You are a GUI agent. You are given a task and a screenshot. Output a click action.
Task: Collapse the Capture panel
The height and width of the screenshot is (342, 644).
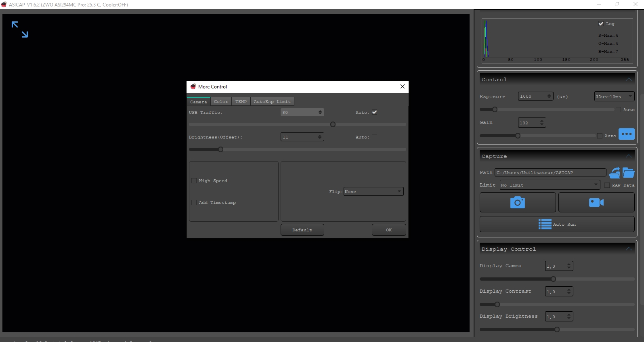pyautogui.click(x=629, y=156)
